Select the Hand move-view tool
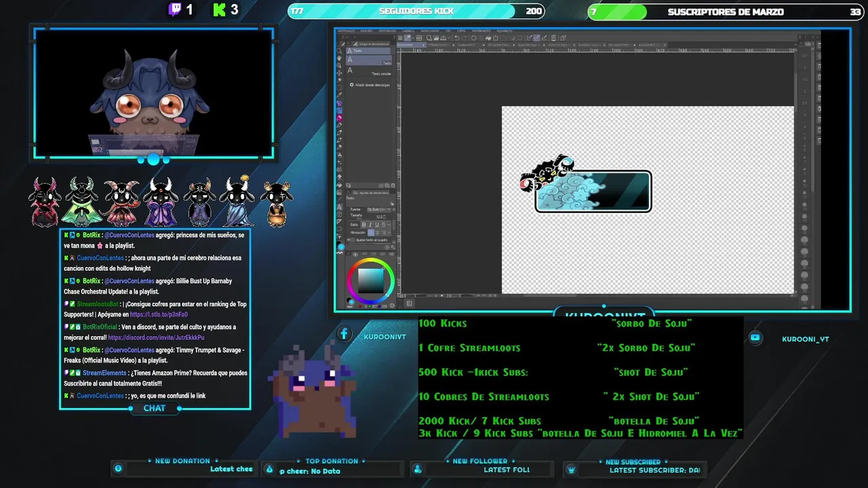 pos(339,58)
